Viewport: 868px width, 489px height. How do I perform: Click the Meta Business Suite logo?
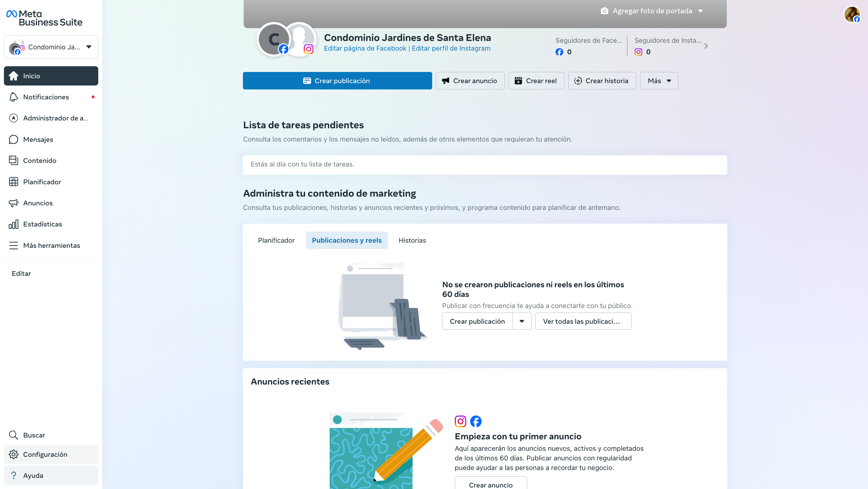[x=44, y=18]
